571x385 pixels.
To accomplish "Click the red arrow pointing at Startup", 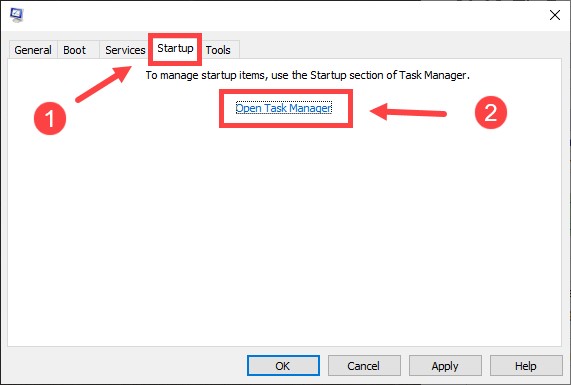I will pyautogui.click(x=104, y=84).
